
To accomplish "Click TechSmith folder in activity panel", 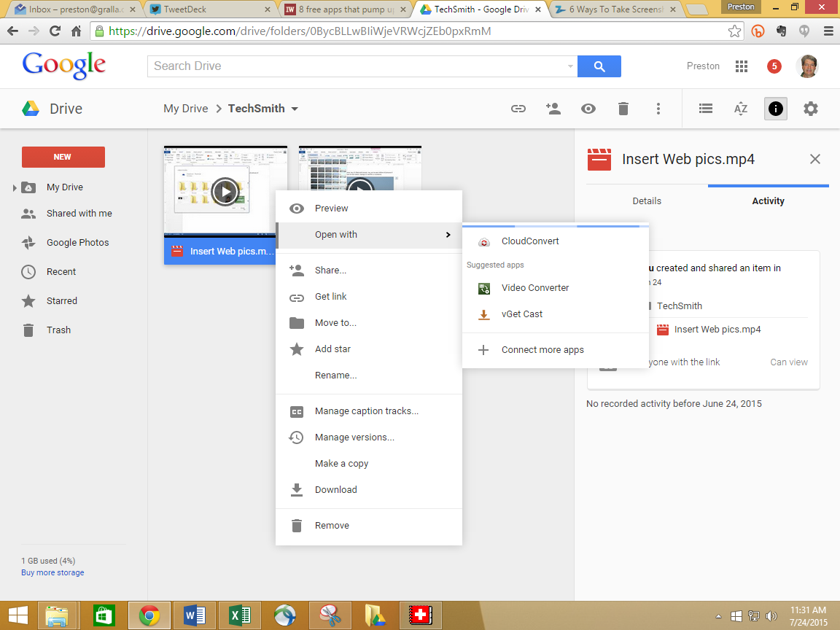I will [x=680, y=306].
